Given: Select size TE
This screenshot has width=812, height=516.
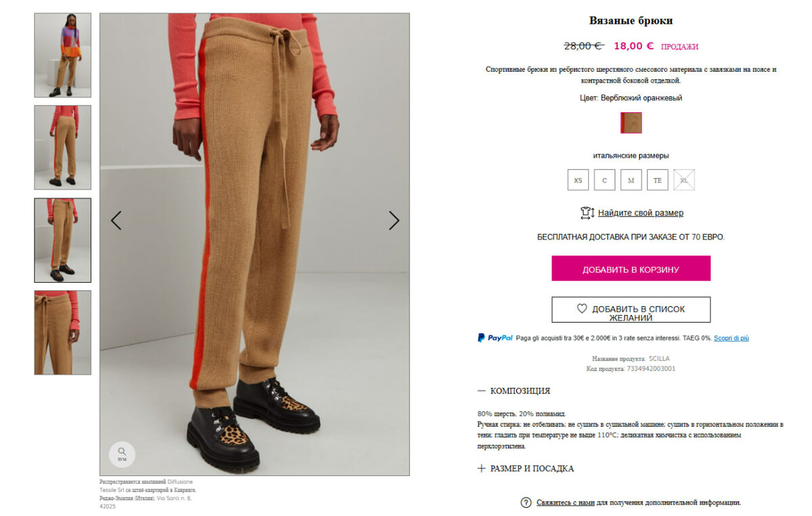Looking at the screenshot, I should pyautogui.click(x=657, y=180).
